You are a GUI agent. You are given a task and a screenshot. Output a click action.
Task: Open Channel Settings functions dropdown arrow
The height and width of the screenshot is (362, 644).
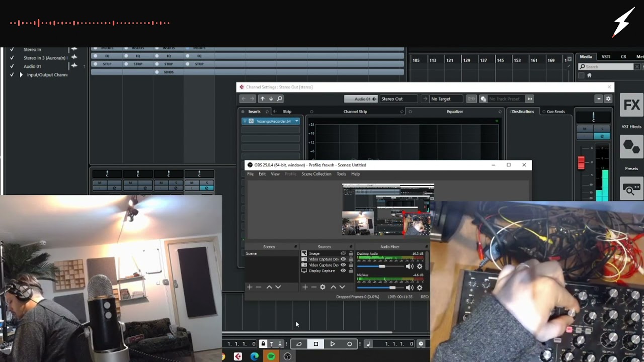(x=598, y=99)
